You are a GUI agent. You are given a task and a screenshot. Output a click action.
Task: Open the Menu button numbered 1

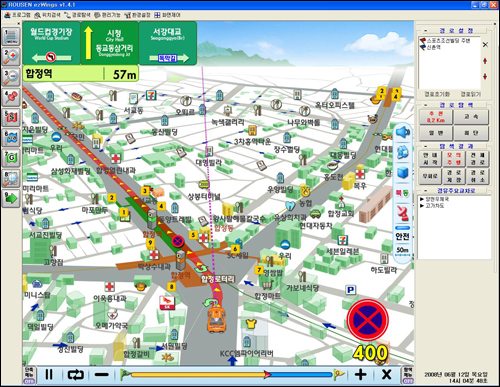point(11,37)
